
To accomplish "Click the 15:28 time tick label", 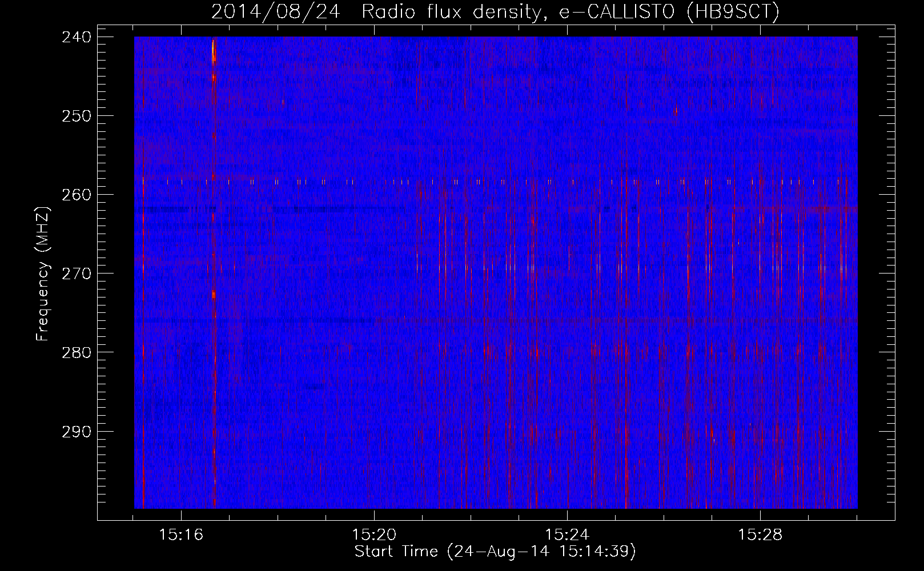I will pos(760,535).
